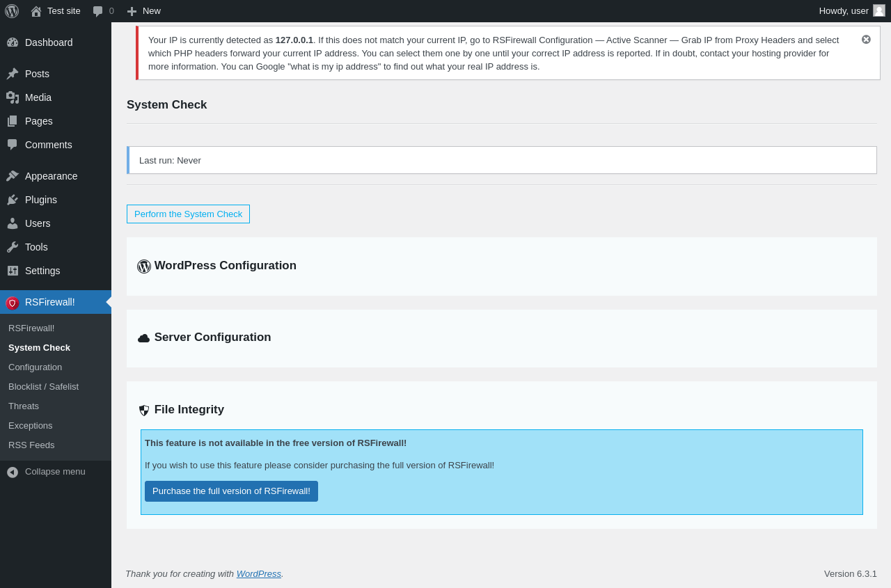Click the Tools wrench icon
This screenshot has height=588, width=891.
(13, 247)
